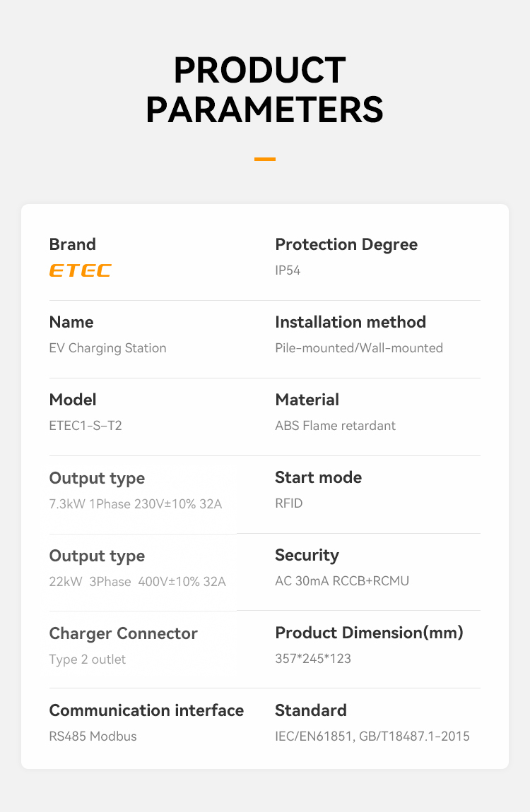
Task: Select the RS485 Modbus value
Action: 93,736
